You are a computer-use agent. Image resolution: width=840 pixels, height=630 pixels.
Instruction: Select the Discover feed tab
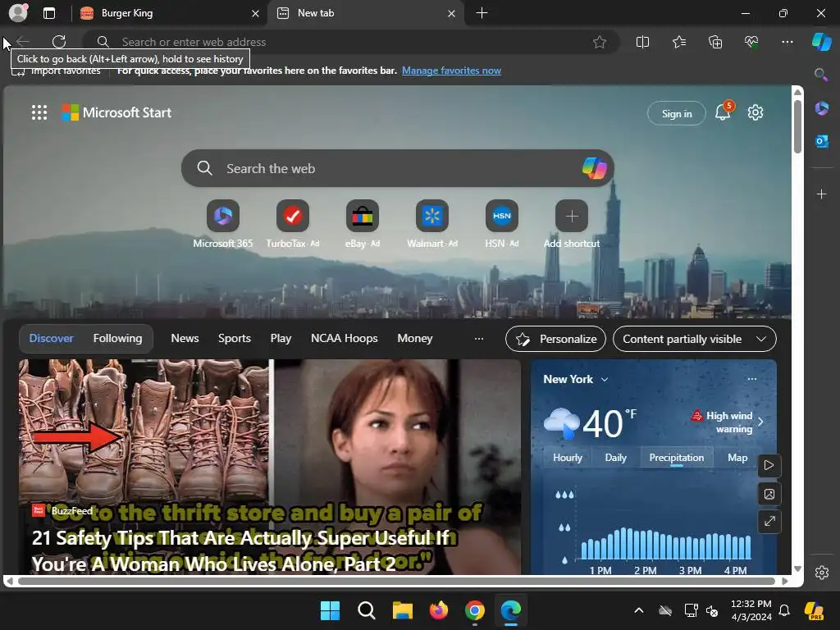[x=51, y=339]
